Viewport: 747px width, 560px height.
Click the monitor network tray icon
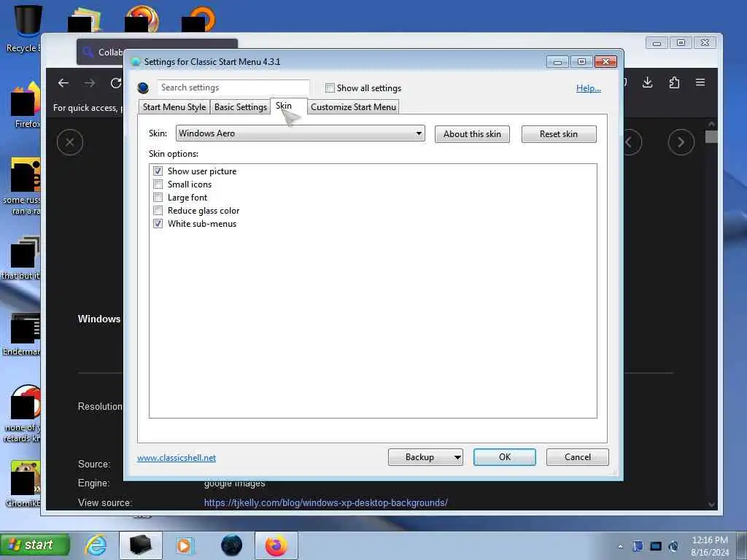click(656, 546)
